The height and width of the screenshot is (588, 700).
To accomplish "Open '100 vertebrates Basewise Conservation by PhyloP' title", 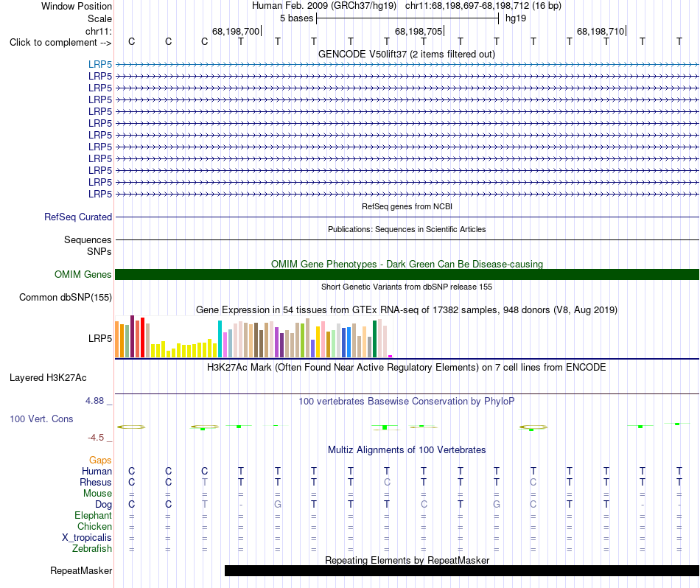I will click(406, 402).
